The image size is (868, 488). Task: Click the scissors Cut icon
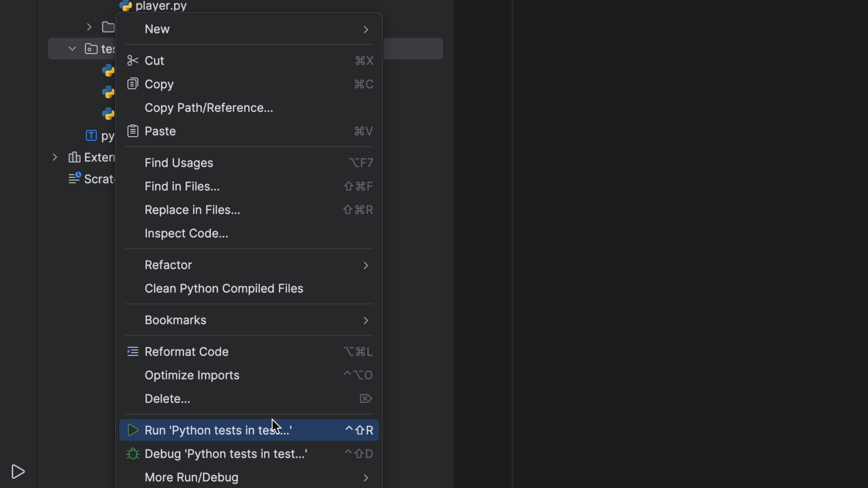pyautogui.click(x=132, y=60)
